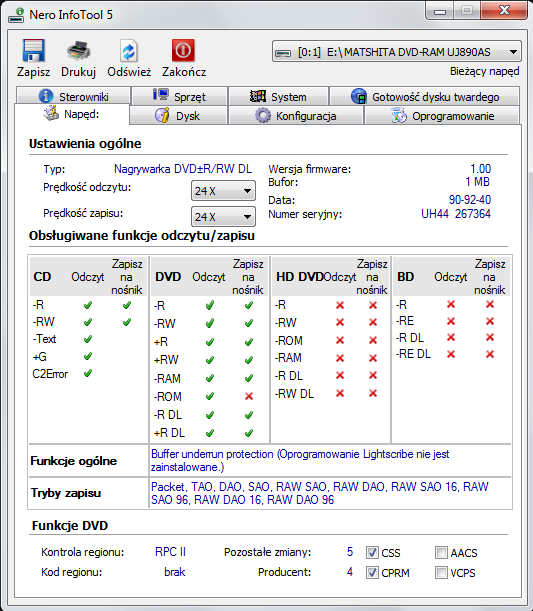This screenshot has height=611, width=533.
Task: Click the buffer size 1 MB
Action: [477, 182]
